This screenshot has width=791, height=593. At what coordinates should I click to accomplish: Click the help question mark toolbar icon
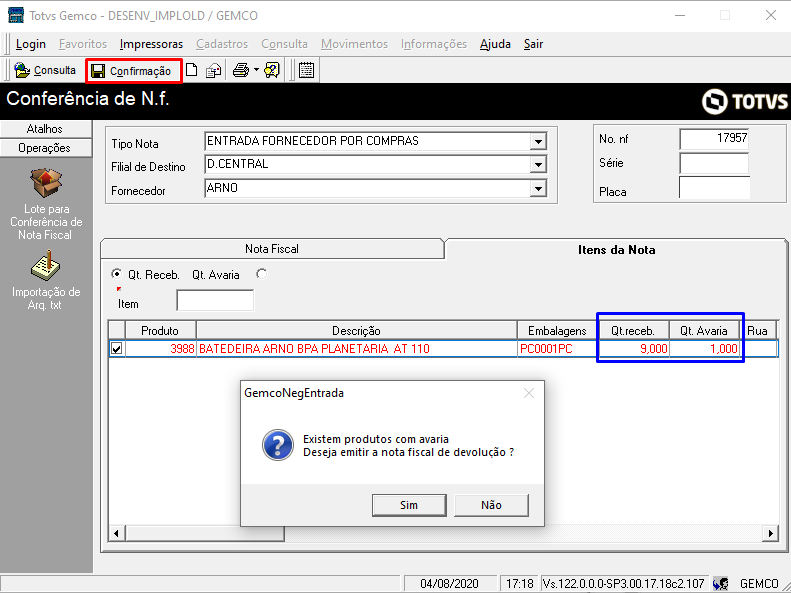271,70
